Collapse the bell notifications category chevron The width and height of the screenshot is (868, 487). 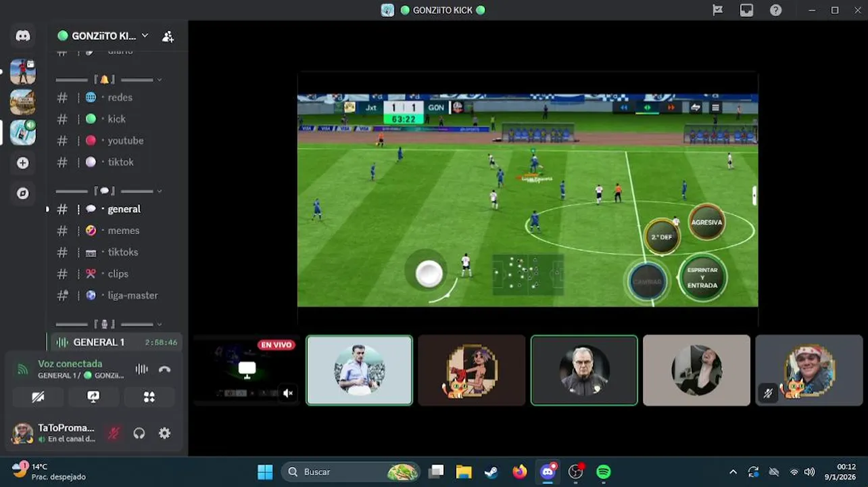tap(160, 80)
